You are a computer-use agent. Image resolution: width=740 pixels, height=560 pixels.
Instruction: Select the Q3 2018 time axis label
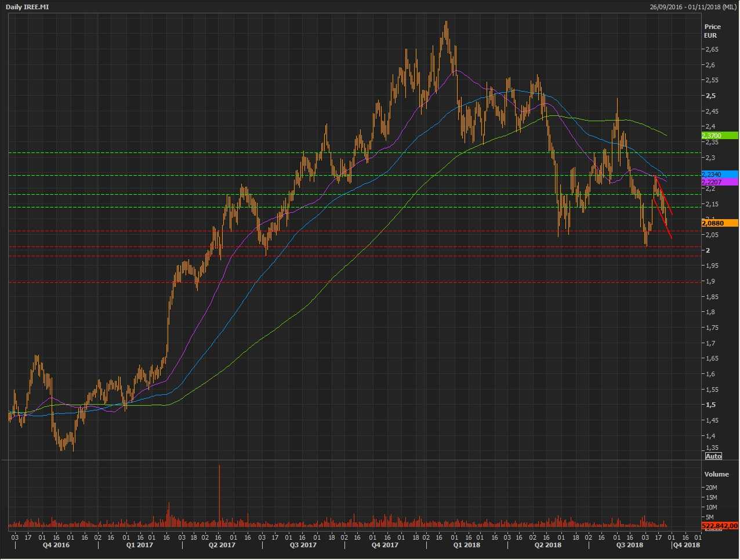coord(629,545)
